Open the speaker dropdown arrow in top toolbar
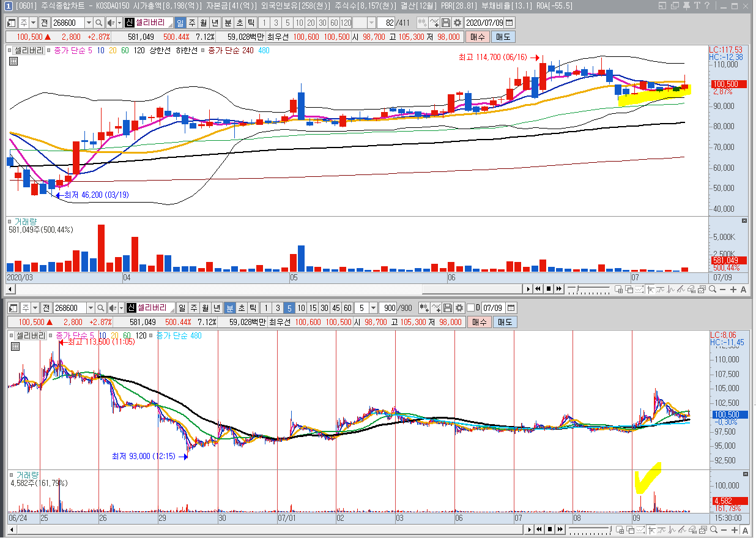The height and width of the screenshot is (538, 756). click(119, 23)
